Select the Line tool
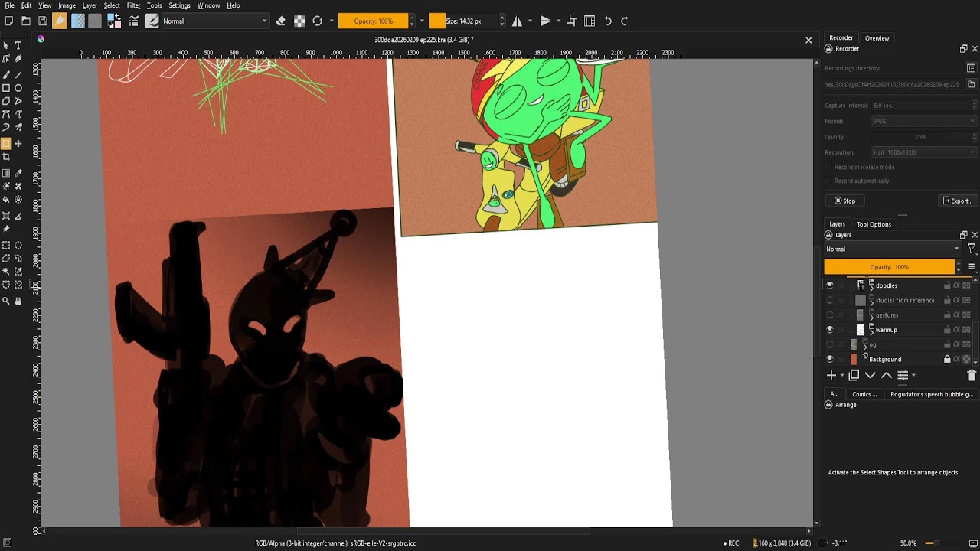This screenshot has width=980, height=551. pos(18,74)
